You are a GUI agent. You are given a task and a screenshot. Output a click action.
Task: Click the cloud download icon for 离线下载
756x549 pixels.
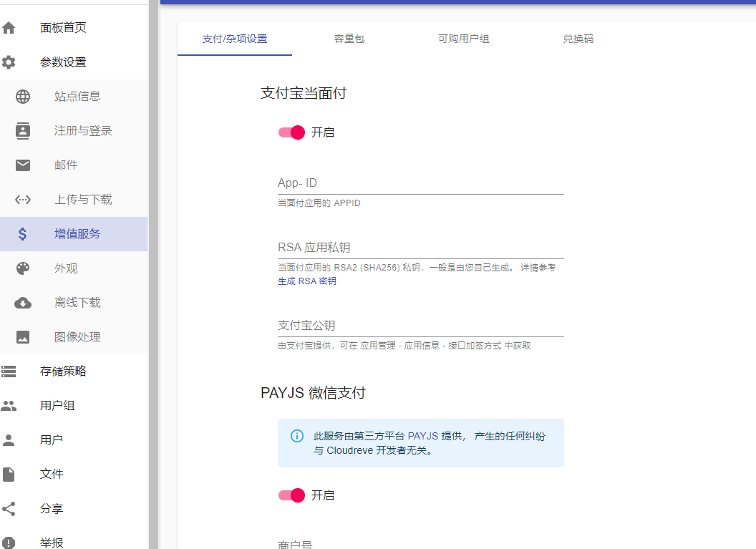point(23,303)
